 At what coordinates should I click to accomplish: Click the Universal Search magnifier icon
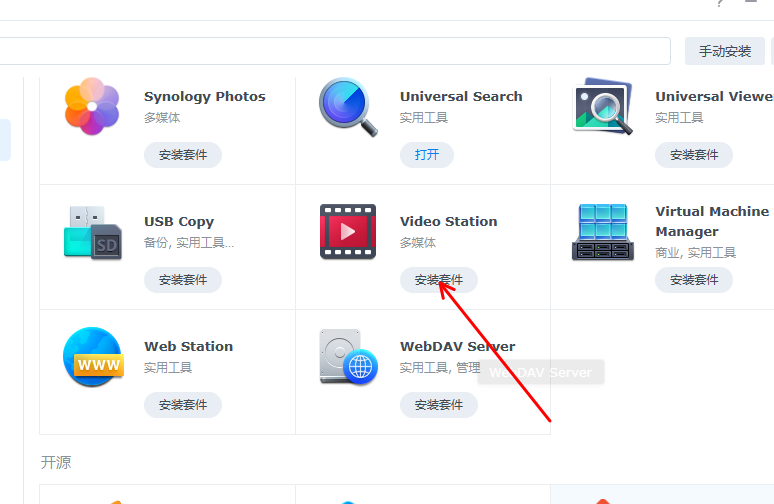[x=348, y=107]
